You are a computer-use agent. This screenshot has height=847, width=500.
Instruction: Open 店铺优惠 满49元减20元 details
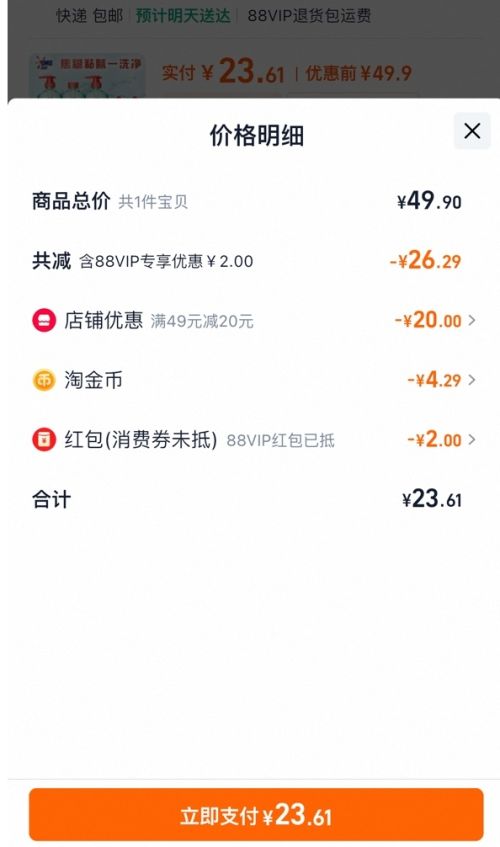pyautogui.click(x=202, y=321)
